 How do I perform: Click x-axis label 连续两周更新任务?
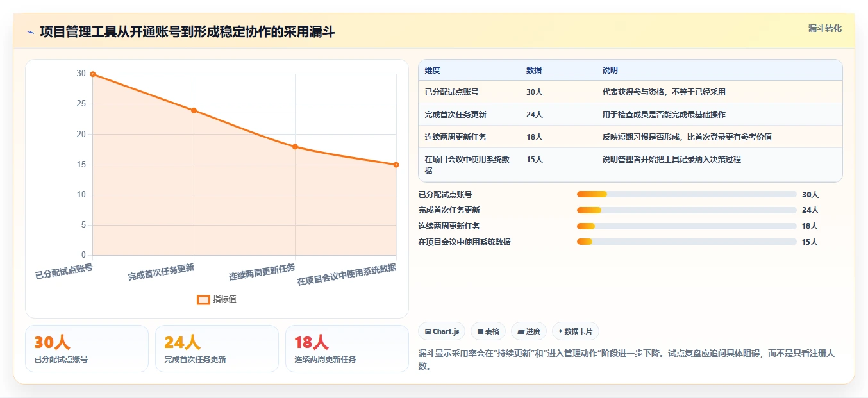coord(262,272)
